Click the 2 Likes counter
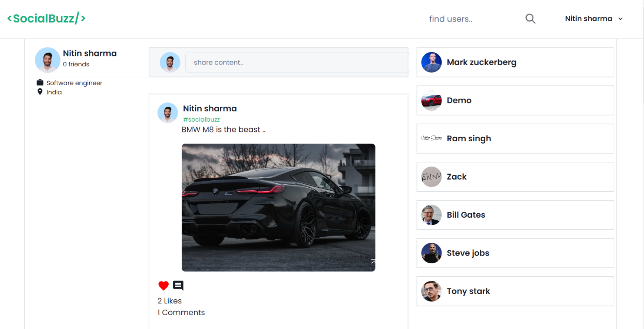Screen dimensions: 644x329 click(x=169, y=300)
